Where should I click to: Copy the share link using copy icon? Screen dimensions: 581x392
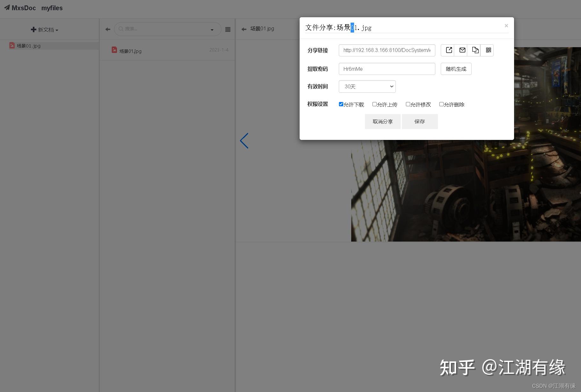click(x=475, y=50)
